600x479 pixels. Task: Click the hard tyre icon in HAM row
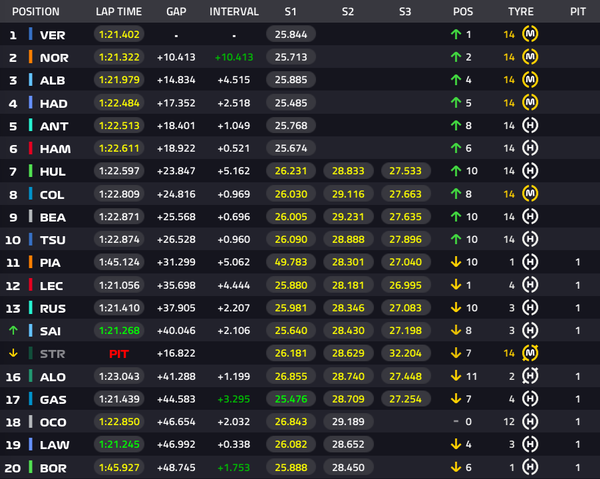pos(530,148)
